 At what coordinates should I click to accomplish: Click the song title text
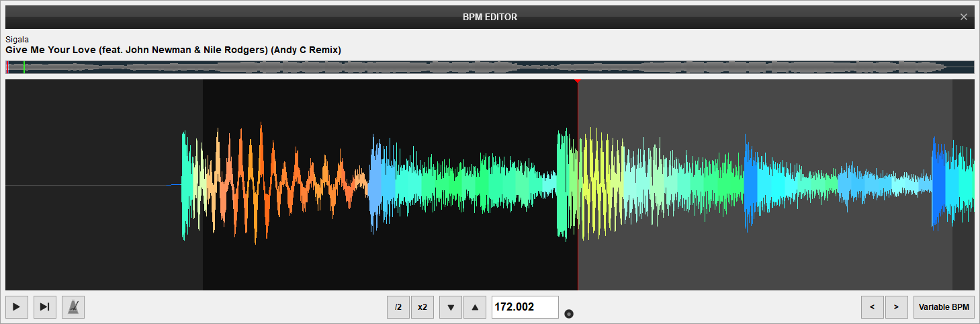coord(173,50)
